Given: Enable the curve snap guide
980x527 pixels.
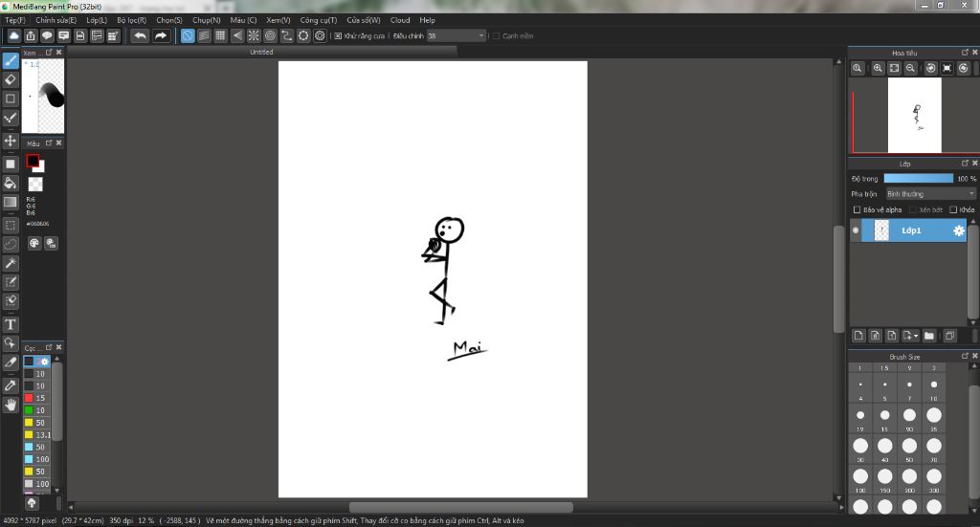Looking at the screenshot, I should click(x=287, y=35).
